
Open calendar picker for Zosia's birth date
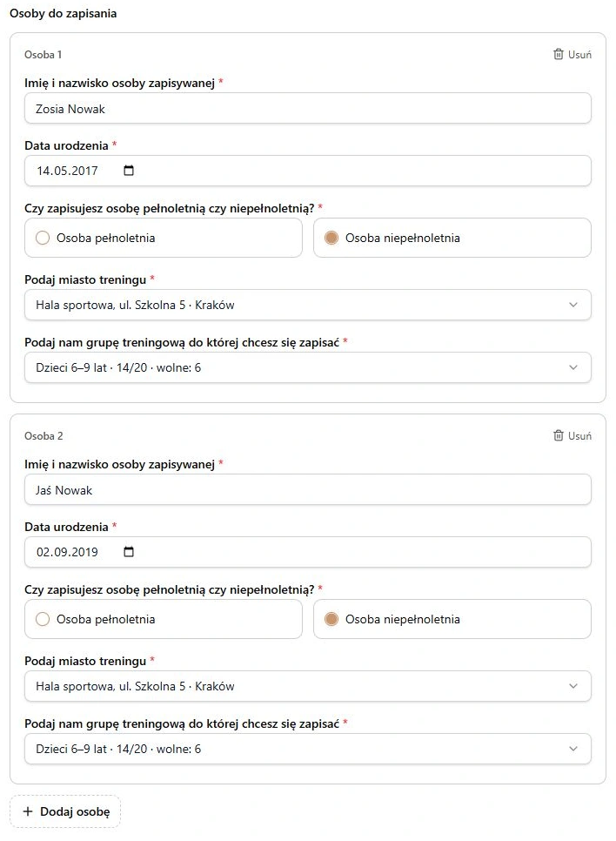click(x=129, y=171)
